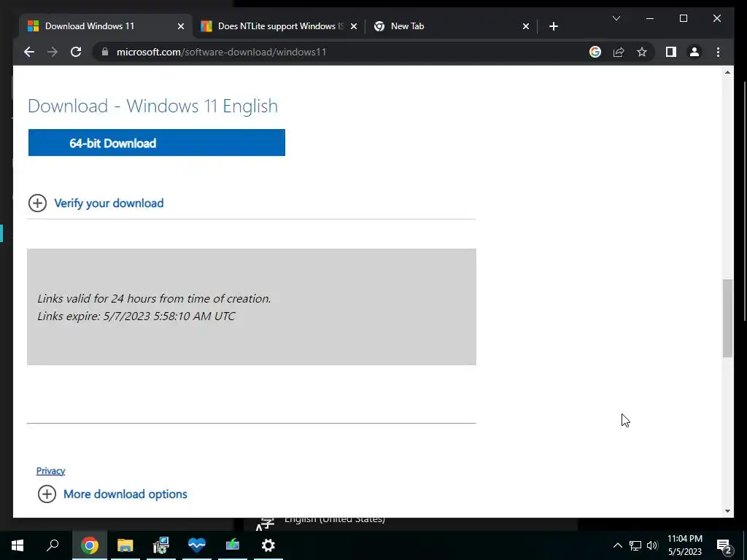Image resolution: width=747 pixels, height=560 pixels.
Task: Switch to the NTLite support tab
Action: [279, 26]
